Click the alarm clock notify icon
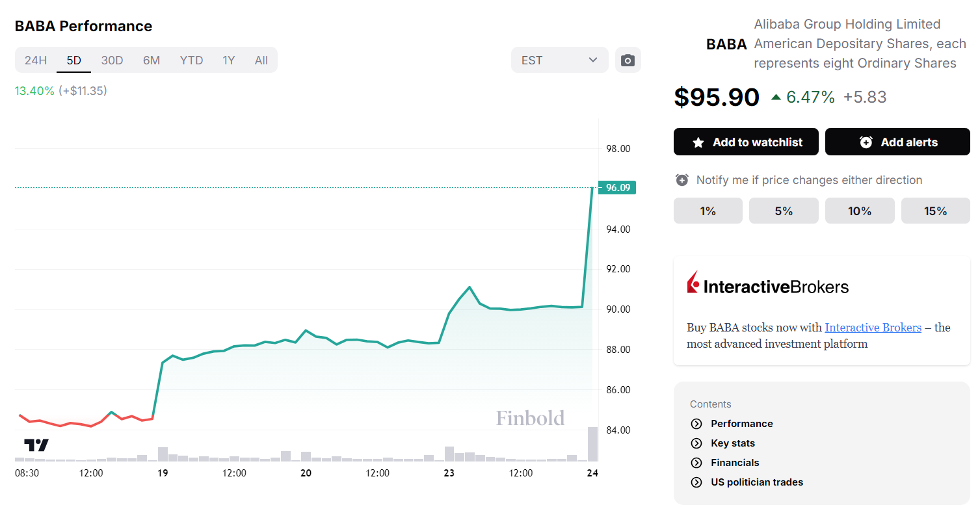980x507 pixels. point(682,180)
